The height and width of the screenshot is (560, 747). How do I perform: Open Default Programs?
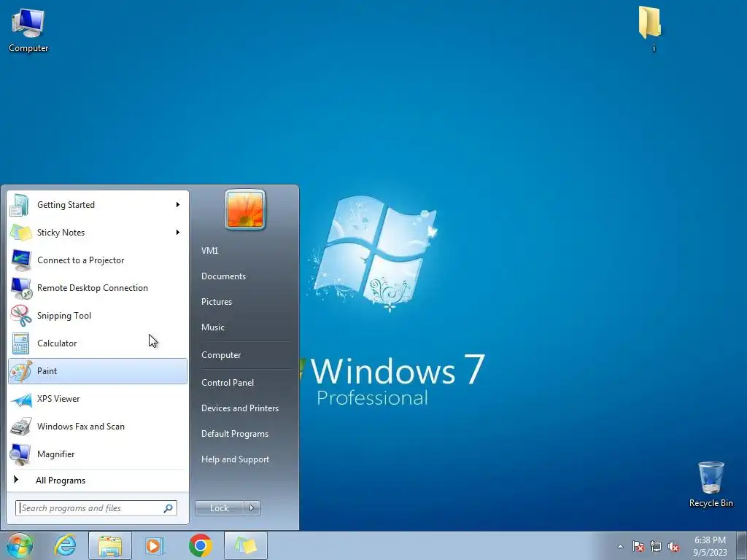[234, 434]
